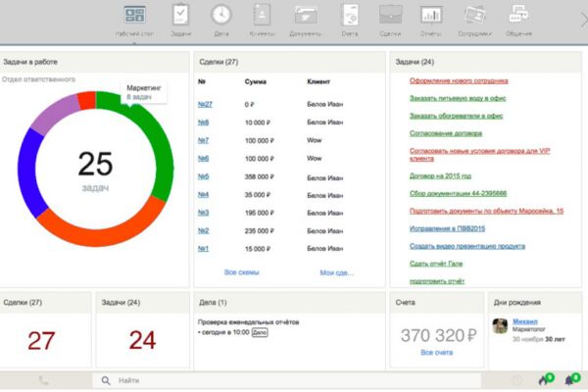
Task: Select the Все схемы tab link
Action: tap(241, 272)
